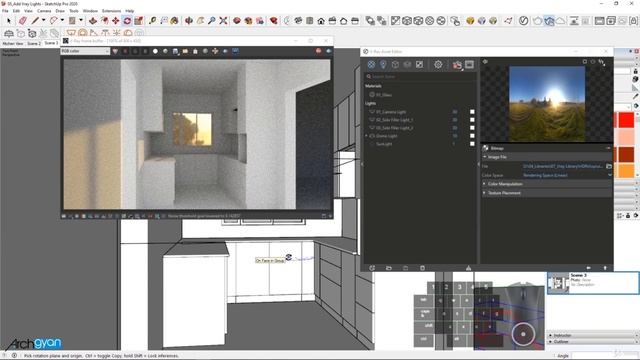Open the Camera menu
Screen dimensions: 640x360
click(44, 11)
